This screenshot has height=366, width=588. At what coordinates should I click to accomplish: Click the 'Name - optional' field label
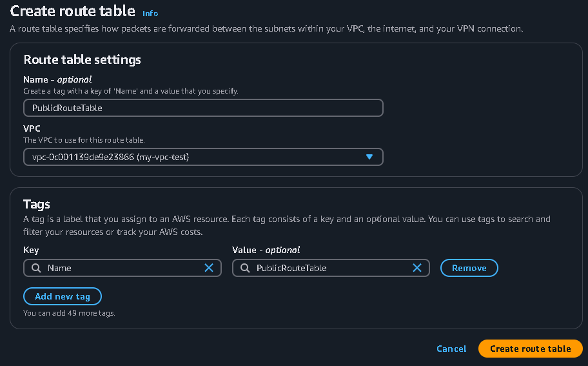coord(57,79)
